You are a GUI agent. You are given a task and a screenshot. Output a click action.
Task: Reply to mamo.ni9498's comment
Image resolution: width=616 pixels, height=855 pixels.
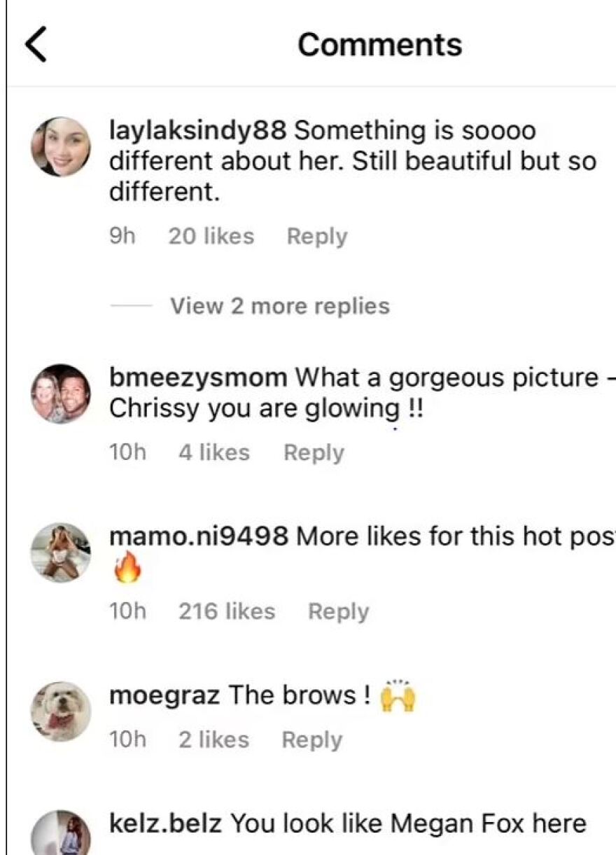coord(338,611)
